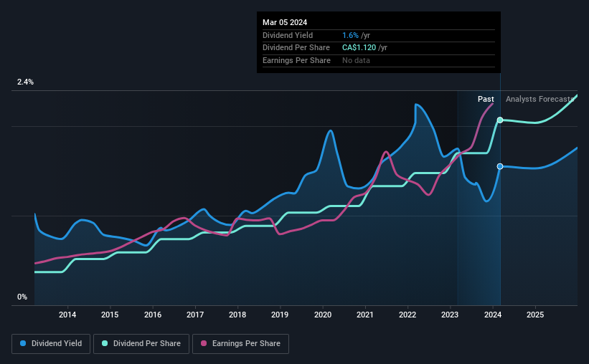Click the 2025 x-axis year label
The height and width of the screenshot is (364, 589).
[535, 315]
